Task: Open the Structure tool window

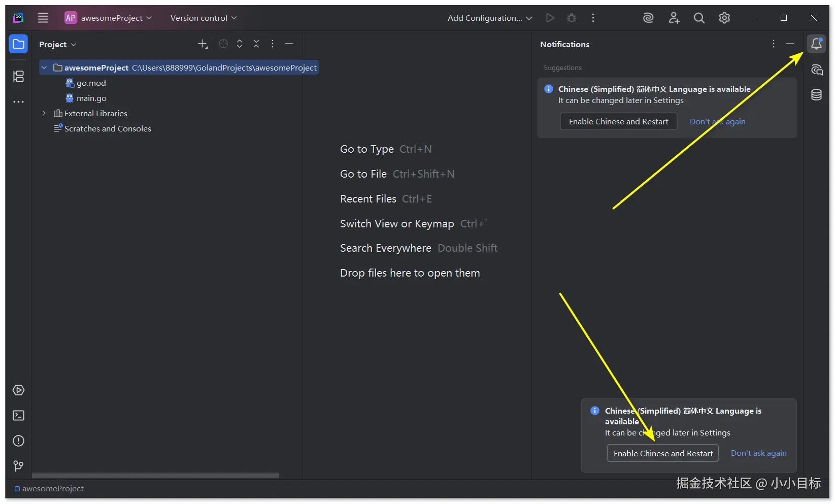Action: coord(18,76)
